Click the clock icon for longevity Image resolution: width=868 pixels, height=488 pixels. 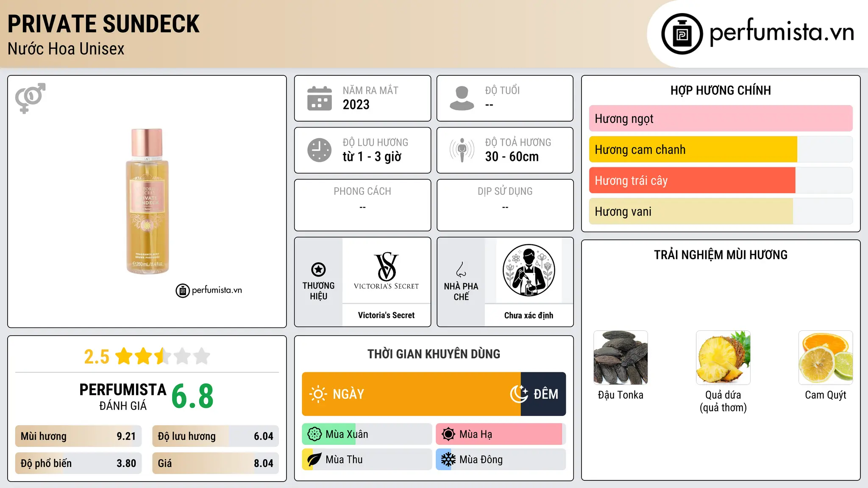click(320, 150)
